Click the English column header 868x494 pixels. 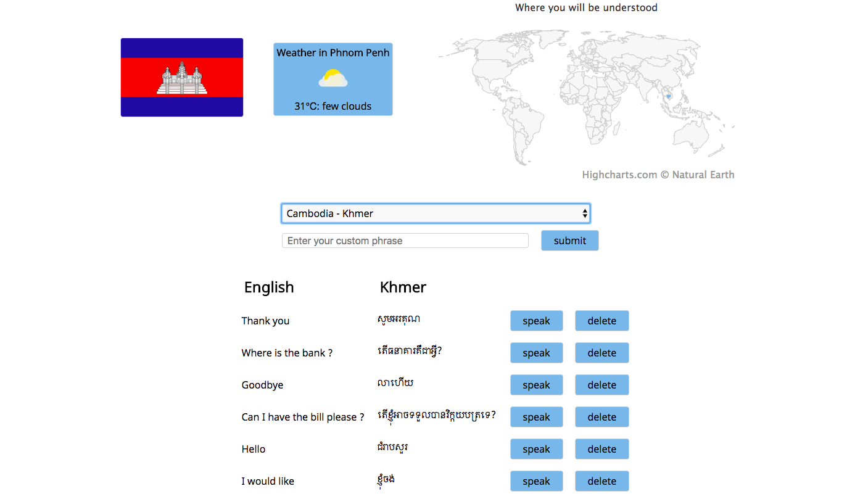point(269,287)
